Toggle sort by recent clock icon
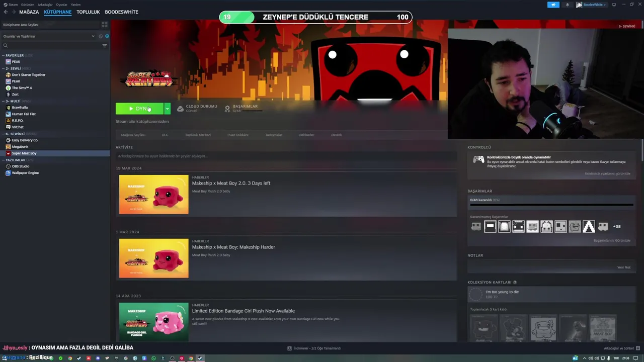The height and width of the screenshot is (362, 644). (x=101, y=36)
